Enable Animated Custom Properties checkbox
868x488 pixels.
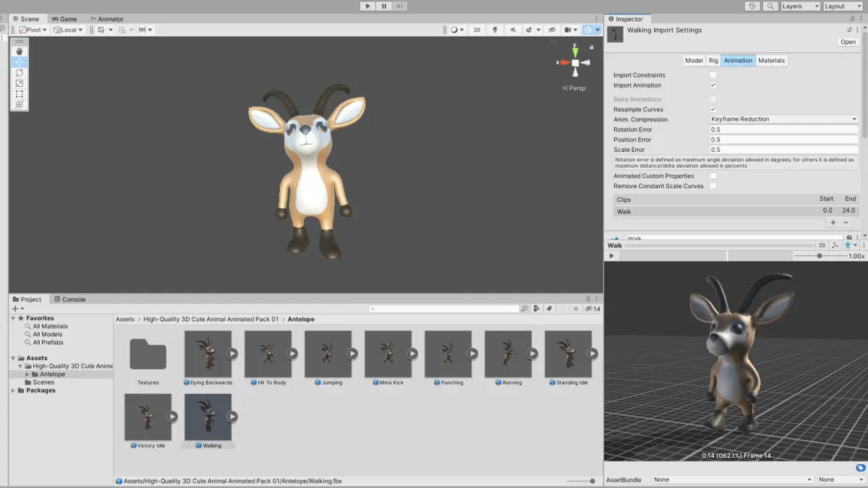(x=713, y=176)
